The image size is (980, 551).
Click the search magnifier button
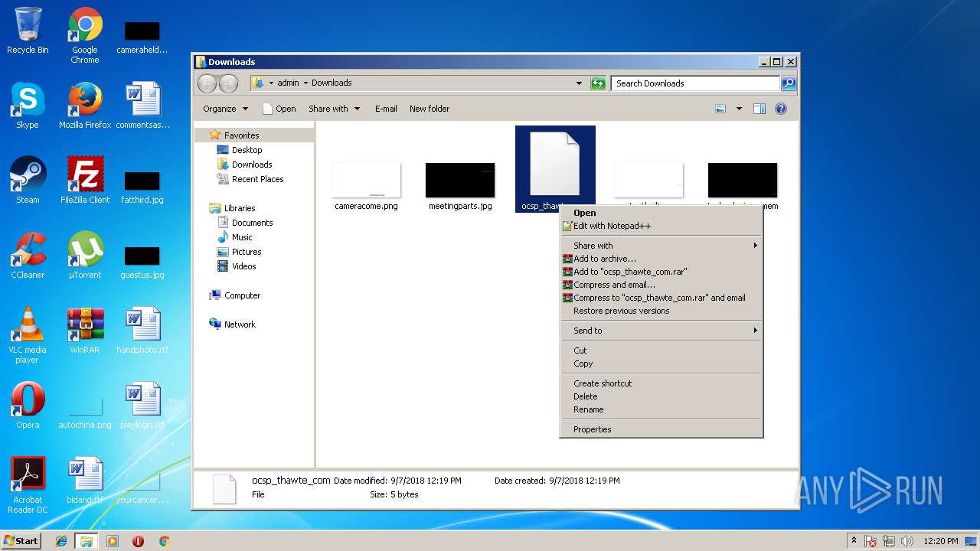click(788, 83)
